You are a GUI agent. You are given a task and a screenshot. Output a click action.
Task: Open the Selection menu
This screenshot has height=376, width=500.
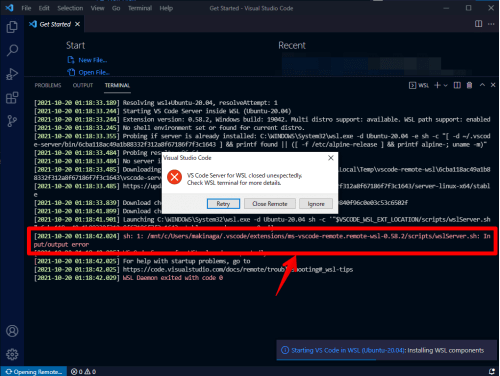(70, 8)
